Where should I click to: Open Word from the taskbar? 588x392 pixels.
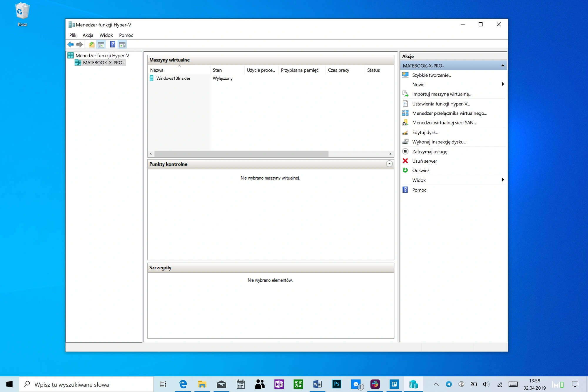(317, 384)
